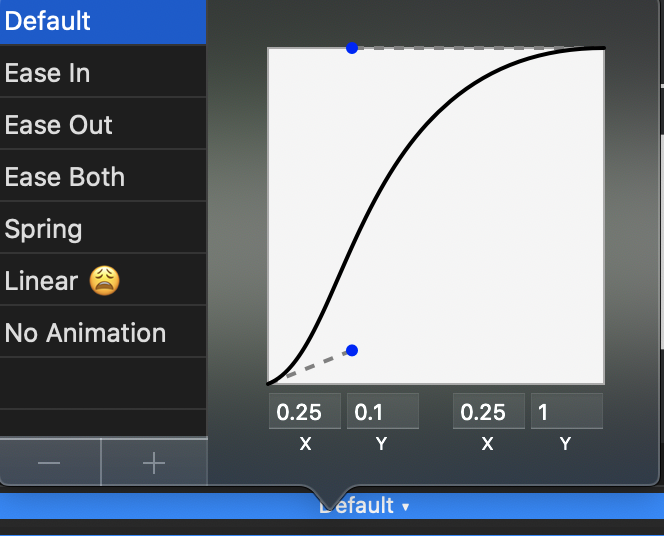Click the empty row below No Animation
This screenshot has width=664, height=536.
tap(103, 383)
